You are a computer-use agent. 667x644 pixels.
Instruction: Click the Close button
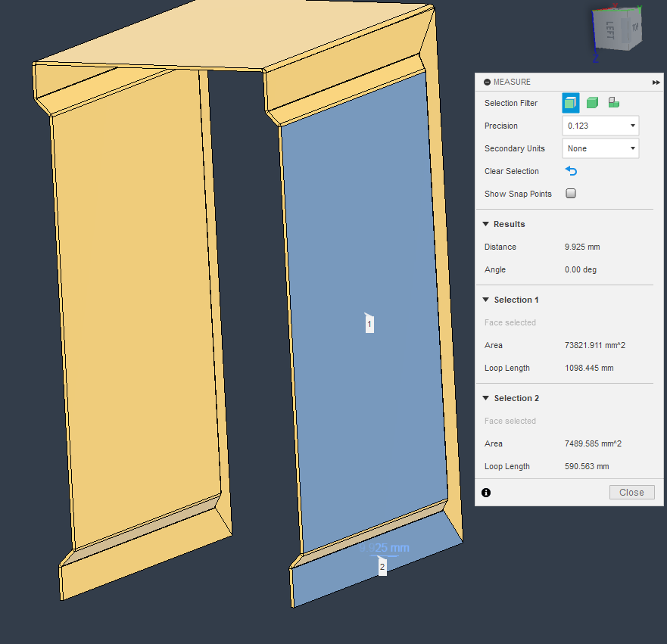point(631,492)
